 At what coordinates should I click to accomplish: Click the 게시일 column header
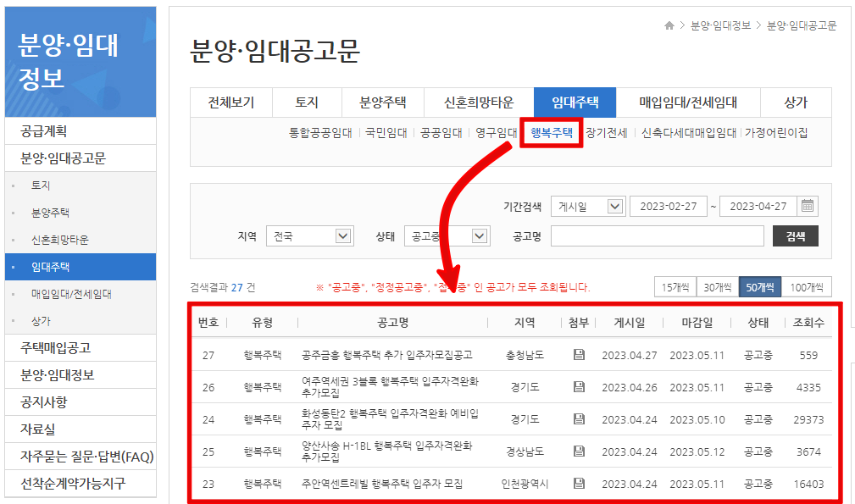[x=630, y=323]
